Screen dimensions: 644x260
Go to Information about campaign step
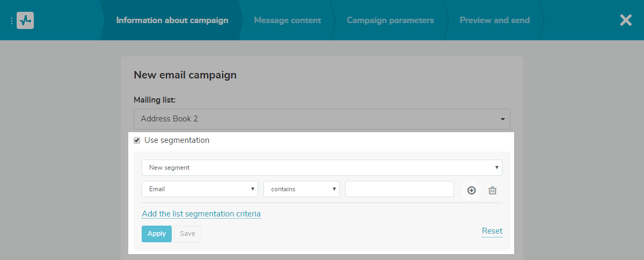click(x=172, y=20)
